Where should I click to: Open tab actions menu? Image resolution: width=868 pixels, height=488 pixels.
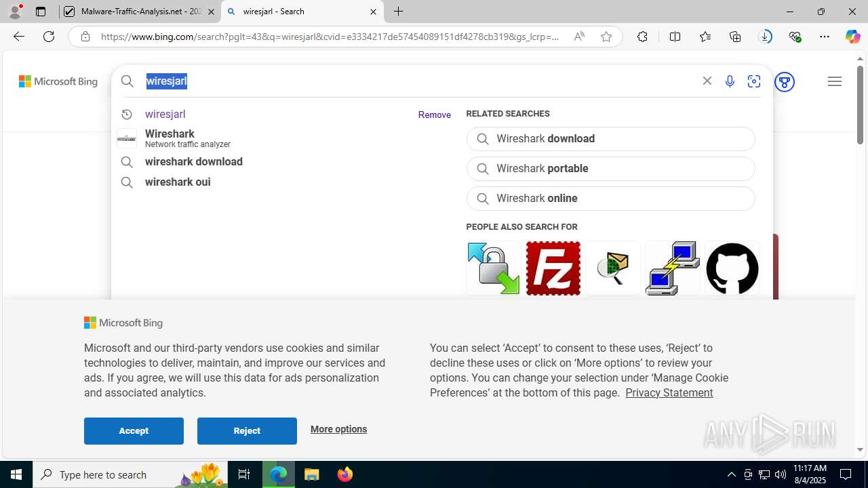pos(41,12)
